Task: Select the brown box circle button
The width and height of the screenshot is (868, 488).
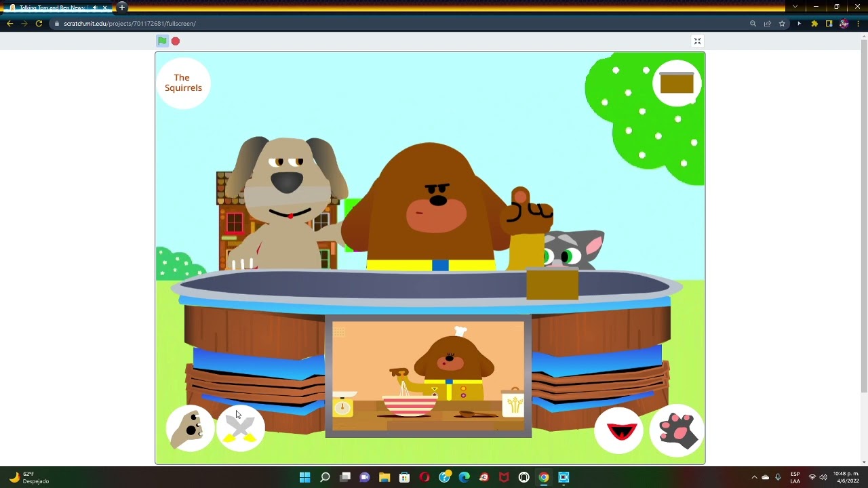Action: (677, 83)
